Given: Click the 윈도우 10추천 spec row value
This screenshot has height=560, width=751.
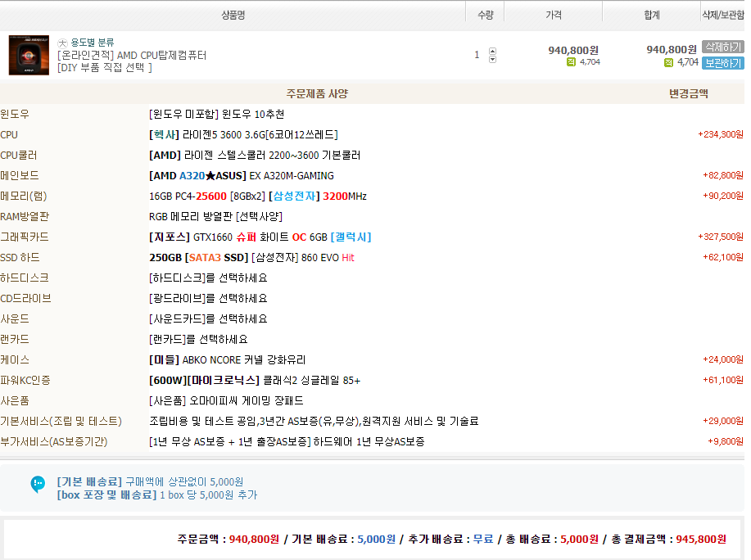Looking at the screenshot, I should click(217, 114).
